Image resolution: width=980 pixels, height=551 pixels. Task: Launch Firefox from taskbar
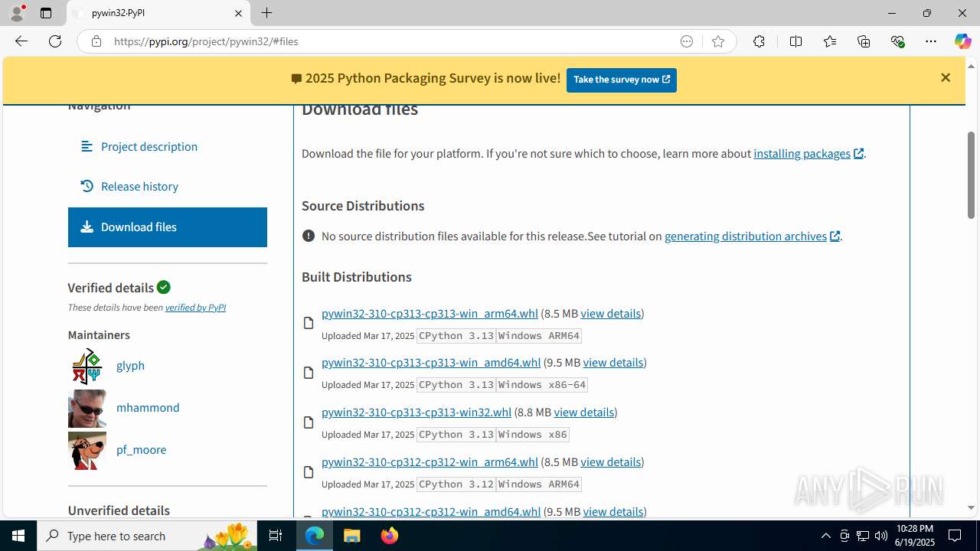pos(389,536)
